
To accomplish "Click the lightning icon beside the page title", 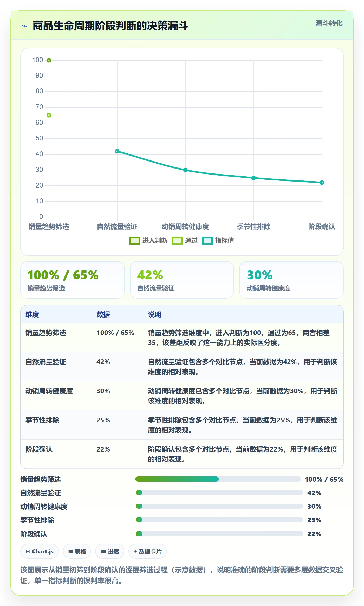I will [x=25, y=26].
